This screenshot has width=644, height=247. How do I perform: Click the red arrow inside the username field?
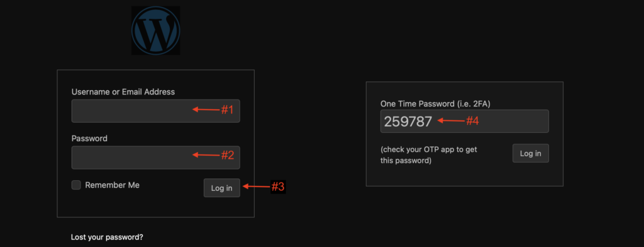[x=206, y=109]
